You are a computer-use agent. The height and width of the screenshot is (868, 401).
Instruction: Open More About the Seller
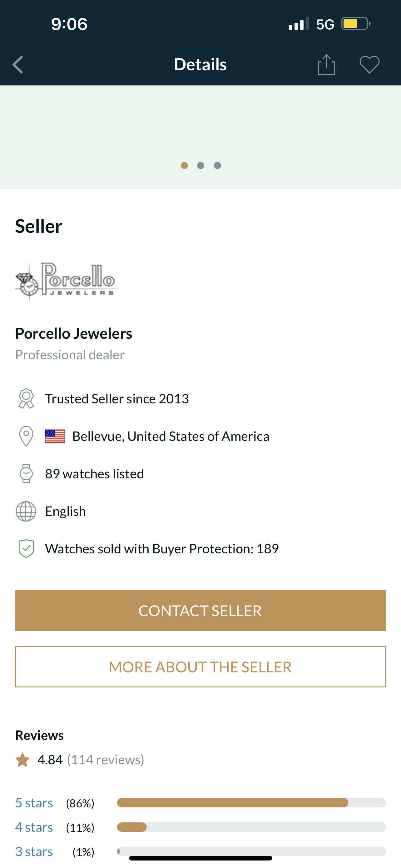pos(200,666)
